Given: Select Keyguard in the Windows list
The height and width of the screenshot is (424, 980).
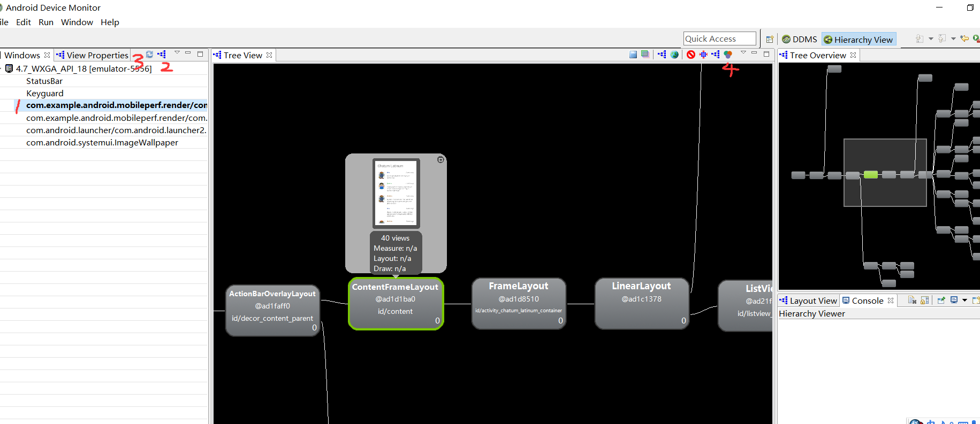Looking at the screenshot, I should click(x=45, y=93).
